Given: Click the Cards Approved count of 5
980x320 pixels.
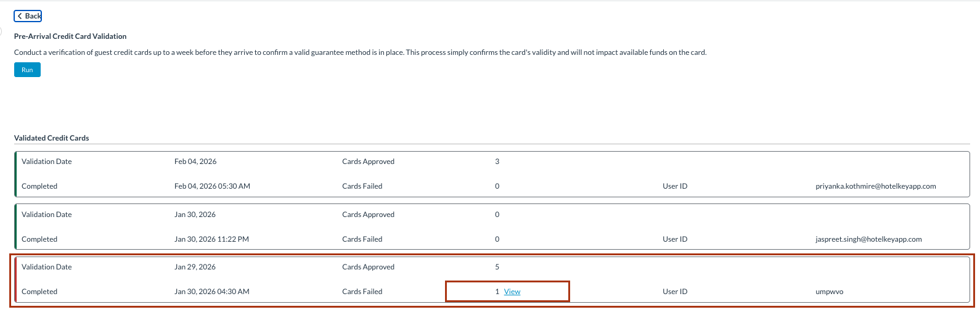Looking at the screenshot, I should [497, 267].
